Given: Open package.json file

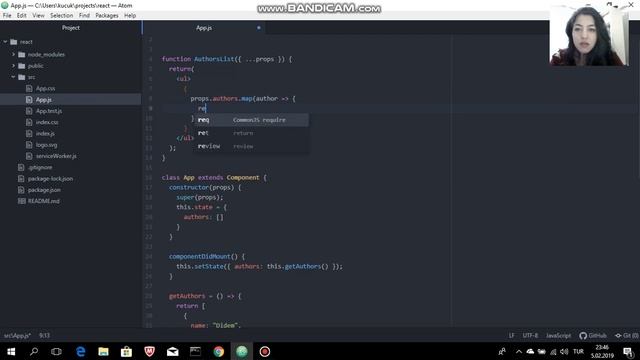Looking at the screenshot, I should (x=44, y=190).
